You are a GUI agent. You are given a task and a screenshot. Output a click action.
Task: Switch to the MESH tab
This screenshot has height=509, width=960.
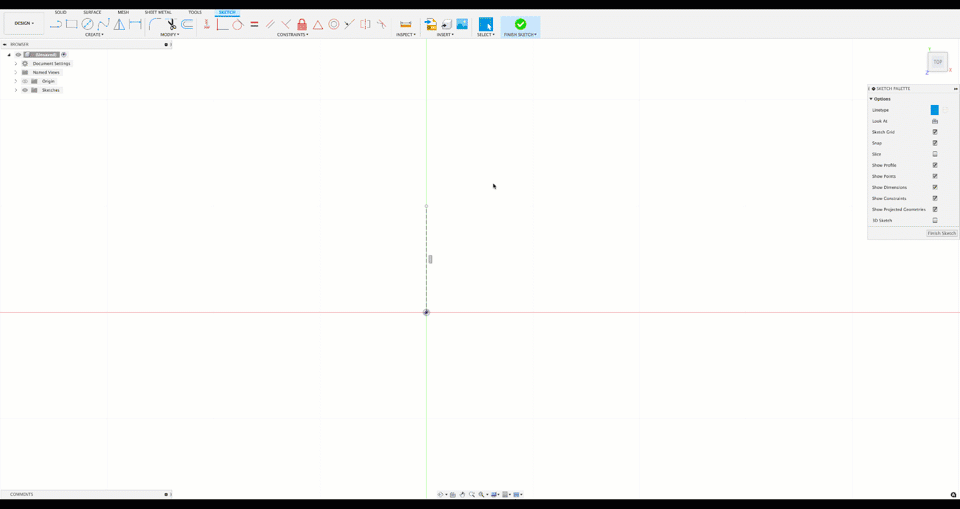click(x=123, y=12)
